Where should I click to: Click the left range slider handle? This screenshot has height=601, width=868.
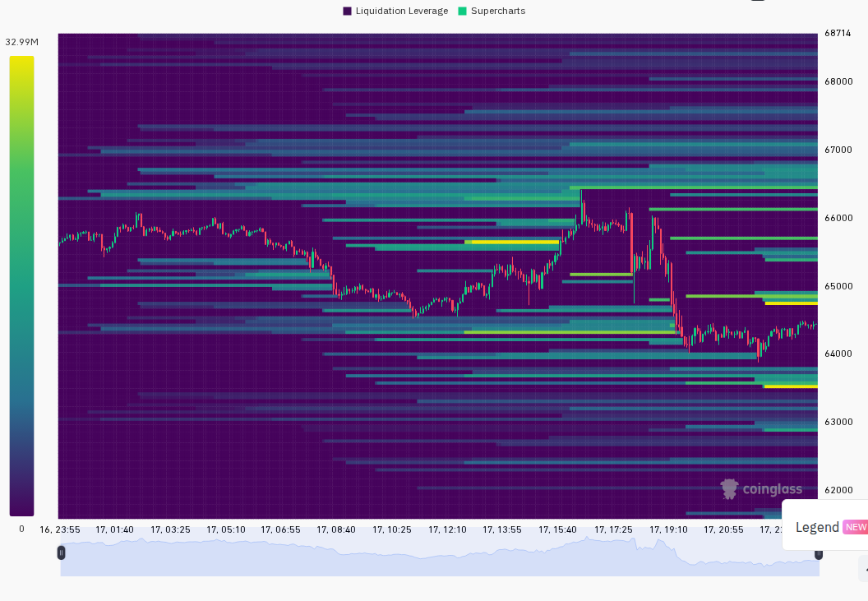tap(61, 552)
